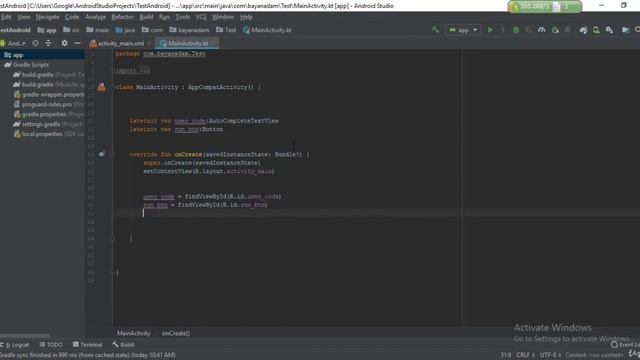Open the Build tool window
Image resolution: width=640 pixels, height=360 pixels.
(123, 345)
